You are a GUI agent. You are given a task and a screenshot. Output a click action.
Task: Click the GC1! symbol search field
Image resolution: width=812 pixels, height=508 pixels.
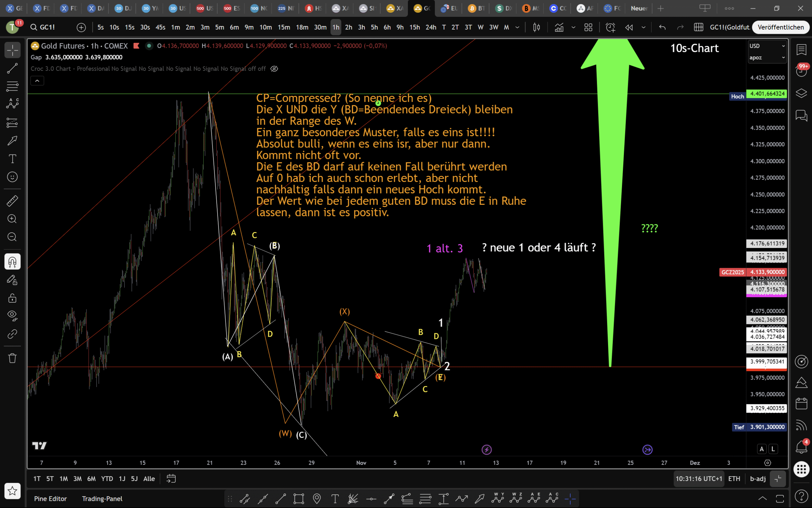47,27
